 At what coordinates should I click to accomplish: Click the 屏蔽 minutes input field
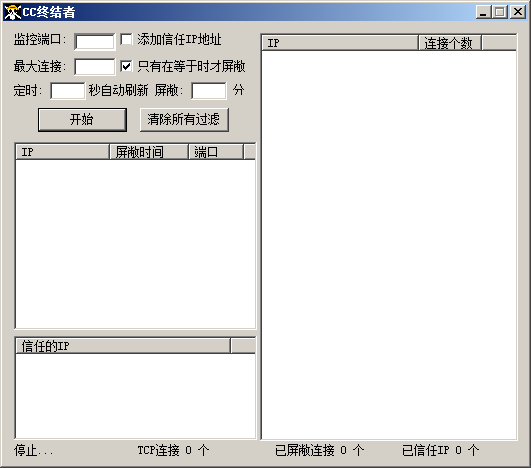tap(209, 91)
